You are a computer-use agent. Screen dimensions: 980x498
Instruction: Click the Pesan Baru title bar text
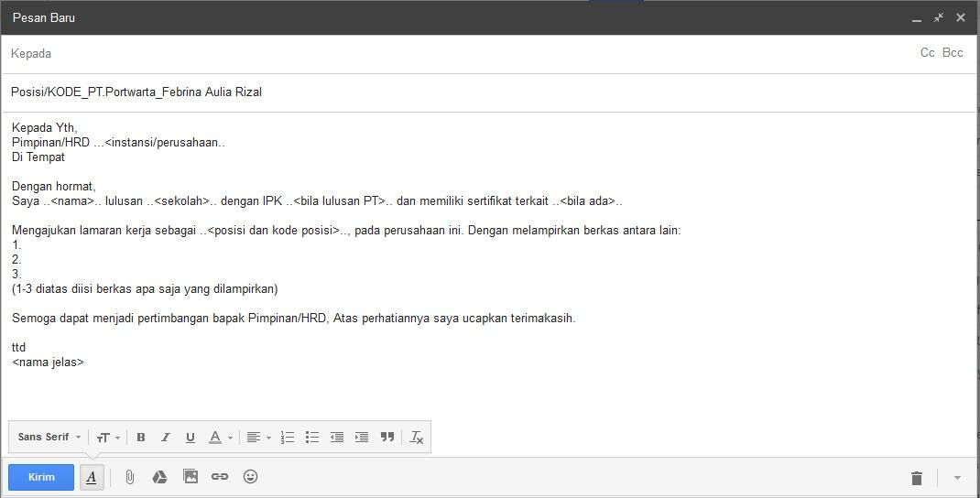(x=44, y=17)
